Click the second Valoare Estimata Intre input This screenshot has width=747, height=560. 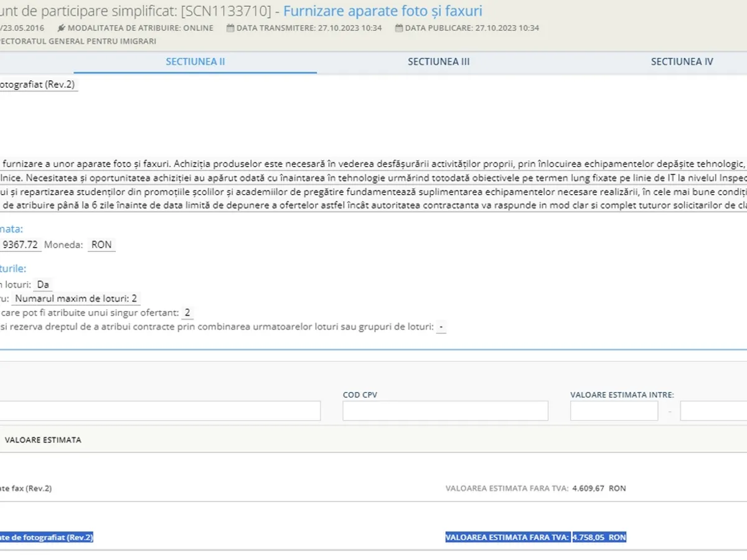click(x=713, y=411)
